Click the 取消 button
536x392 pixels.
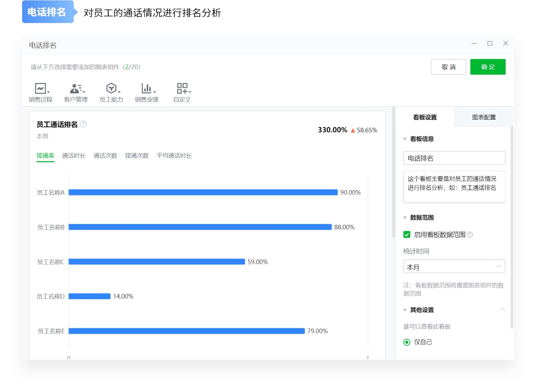(x=448, y=67)
